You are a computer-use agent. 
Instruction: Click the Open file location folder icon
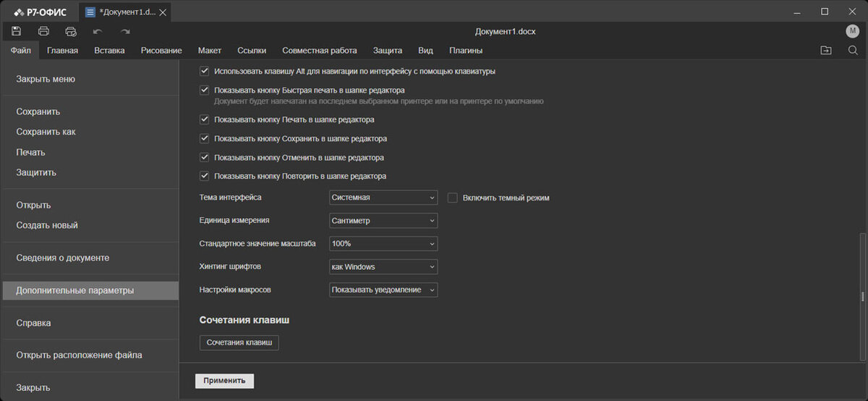[826, 50]
